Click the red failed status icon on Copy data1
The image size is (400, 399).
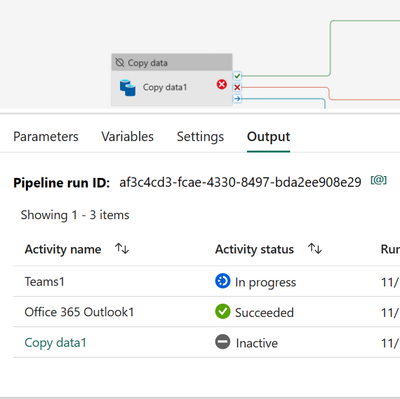(x=222, y=84)
